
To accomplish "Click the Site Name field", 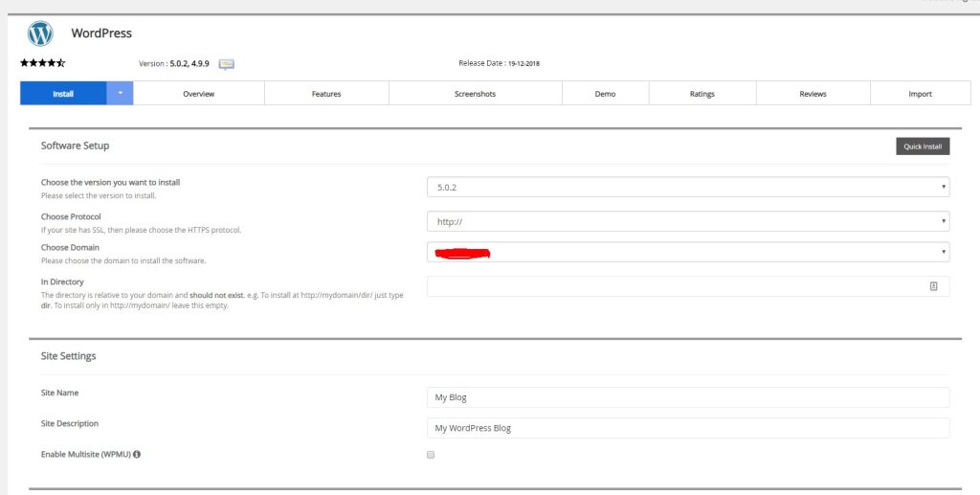I will click(x=688, y=397).
